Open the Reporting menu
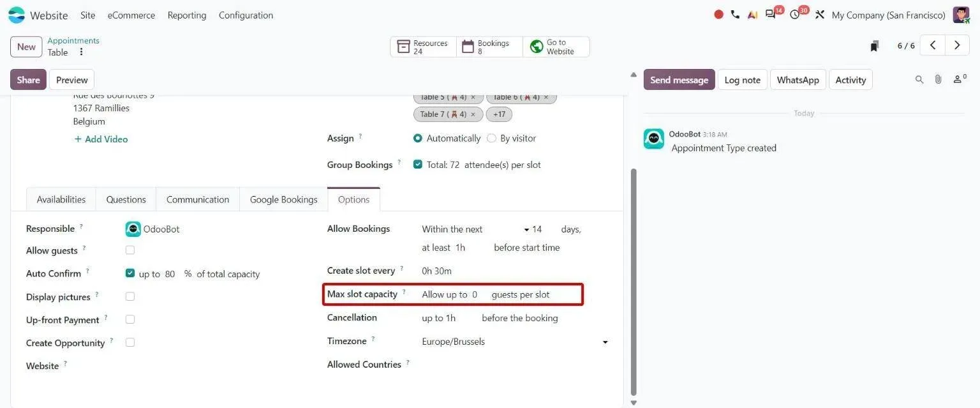 click(x=187, y=15)
